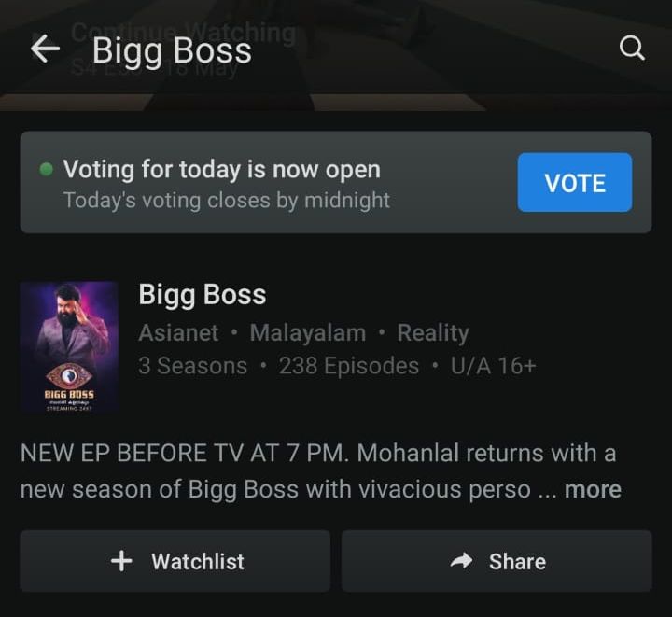Click the plus icon beside Watchlist
The image size is (672, 617).
(121, 561)
